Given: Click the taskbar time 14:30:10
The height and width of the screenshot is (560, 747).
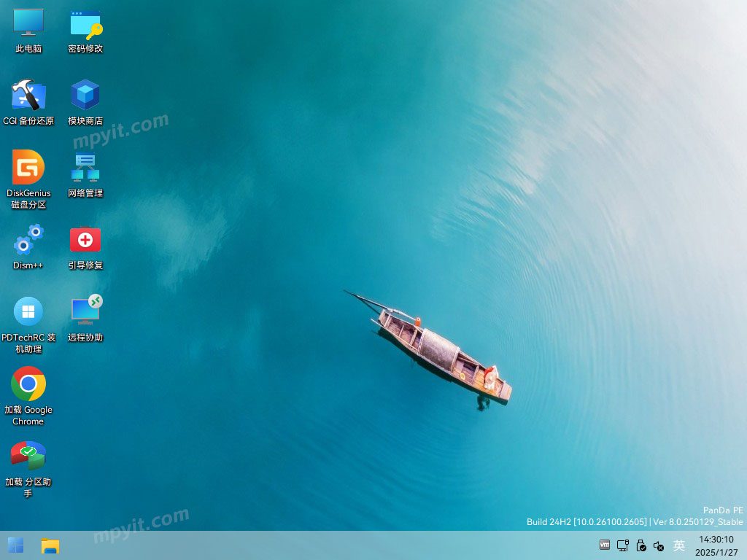Looking at the screenshot, I should coord(716,539).
